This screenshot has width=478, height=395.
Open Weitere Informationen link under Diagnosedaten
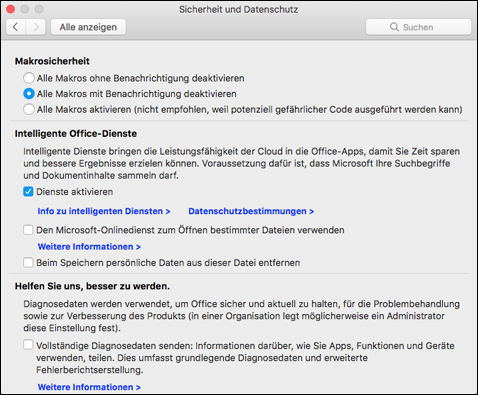(89, 387)
